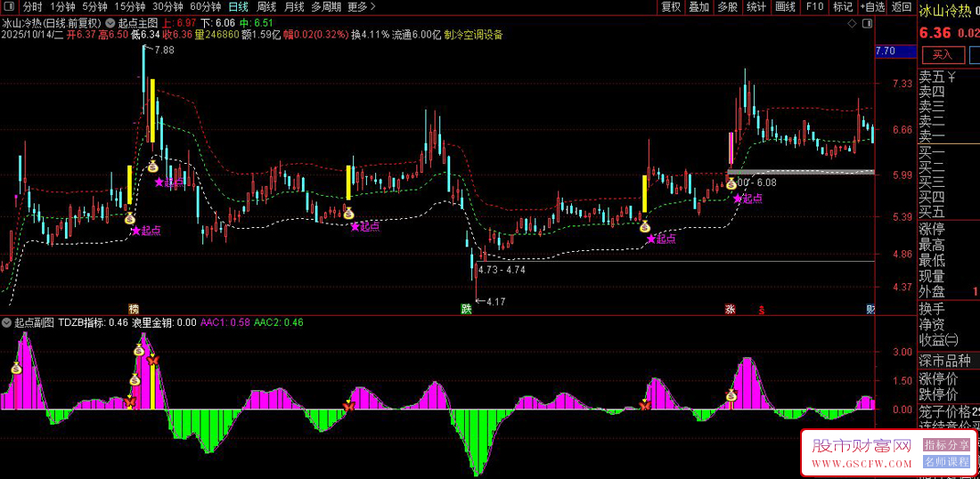The width and height of the screenshot is (980, 479).
Task: Click the leftmost sub-chart money bag icon
Action: pyautogui.click(x=16, y=368)
